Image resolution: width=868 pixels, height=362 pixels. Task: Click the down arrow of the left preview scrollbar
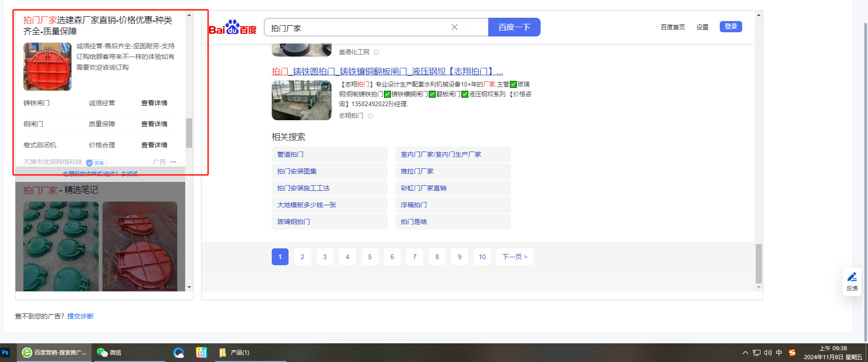click(x=189, y=287)
